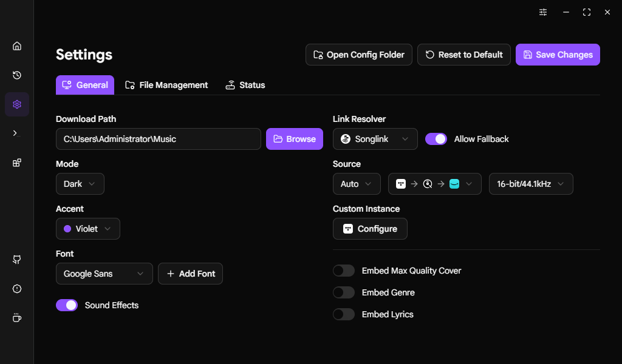Open the GitHub link in the sidebar
The image size is (622, 364).
(16, 260)
